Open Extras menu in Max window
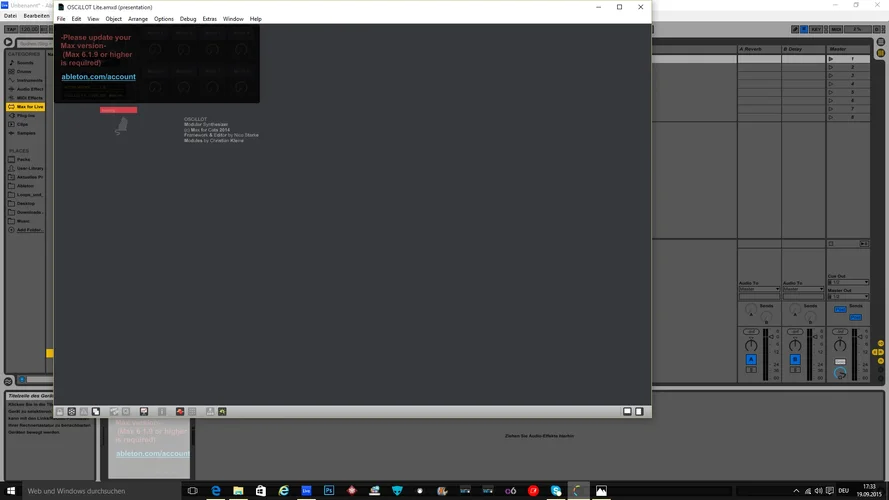889x500 pixels. coord(209,19)
